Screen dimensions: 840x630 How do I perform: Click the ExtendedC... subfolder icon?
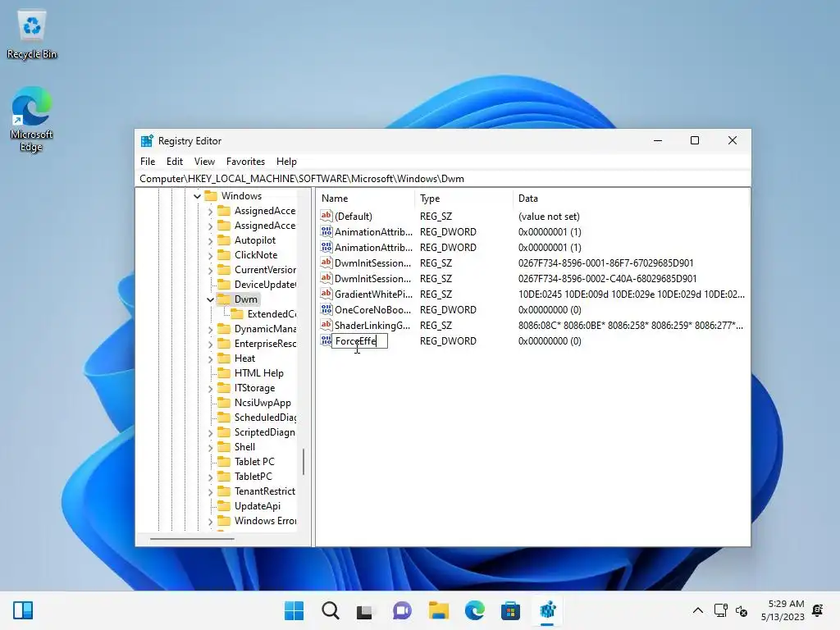coord(237,314)
